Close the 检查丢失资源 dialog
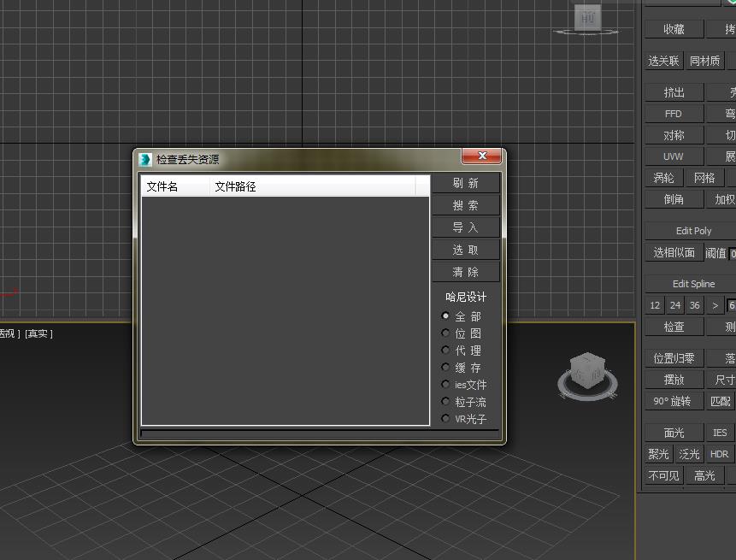The image size is (736, 560). 481,156
